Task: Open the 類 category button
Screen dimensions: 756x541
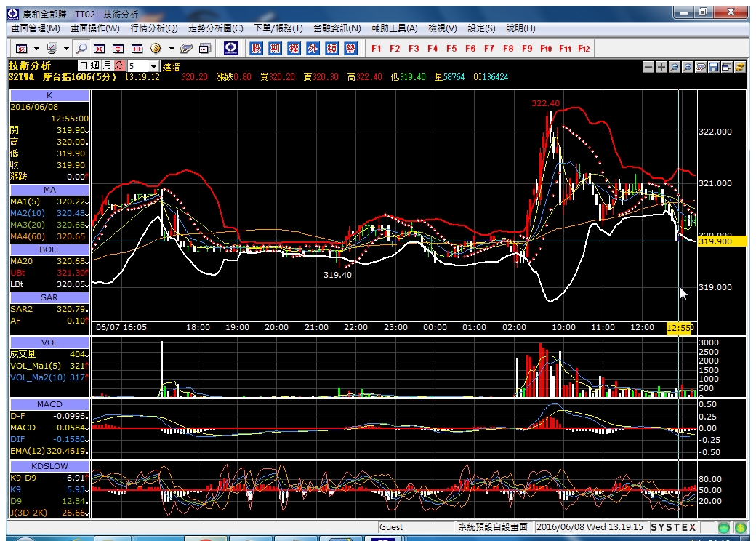Action: click(x=331, y=48)
